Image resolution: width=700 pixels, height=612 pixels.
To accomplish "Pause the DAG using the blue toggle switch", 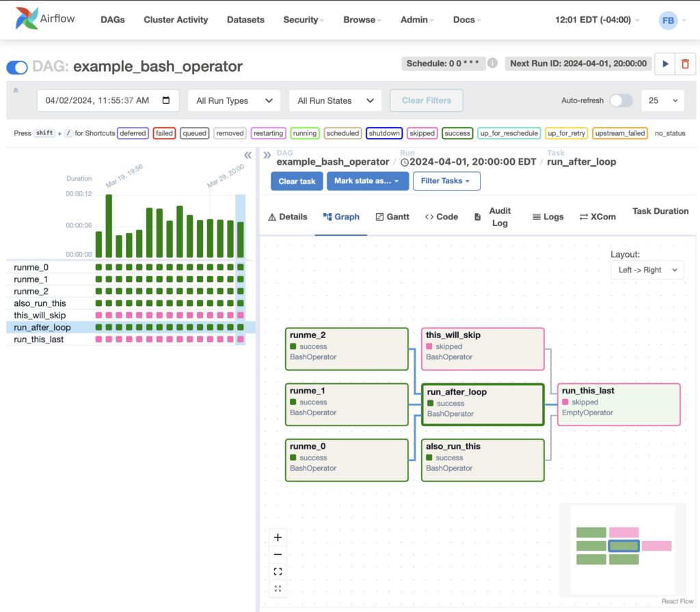I will (x=16, y=67).
